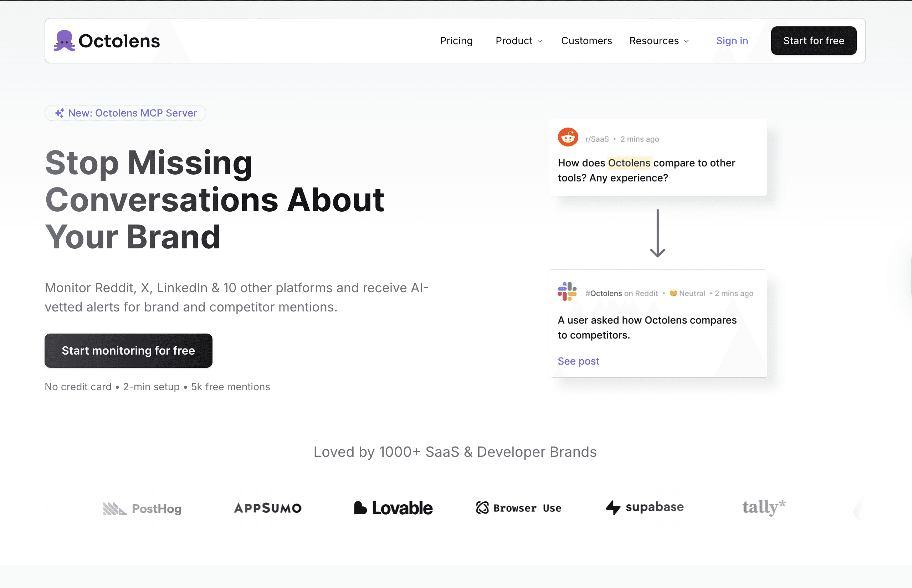The width and height of the screenshot is (912, 588).
Task: Expand the Product dropdown menu
Action: (x=519, y=41)
